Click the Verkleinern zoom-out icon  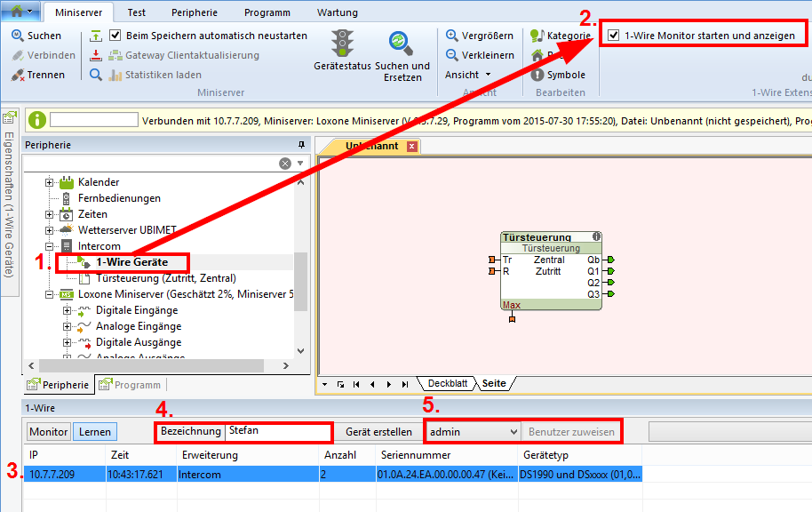pos(452,55)
